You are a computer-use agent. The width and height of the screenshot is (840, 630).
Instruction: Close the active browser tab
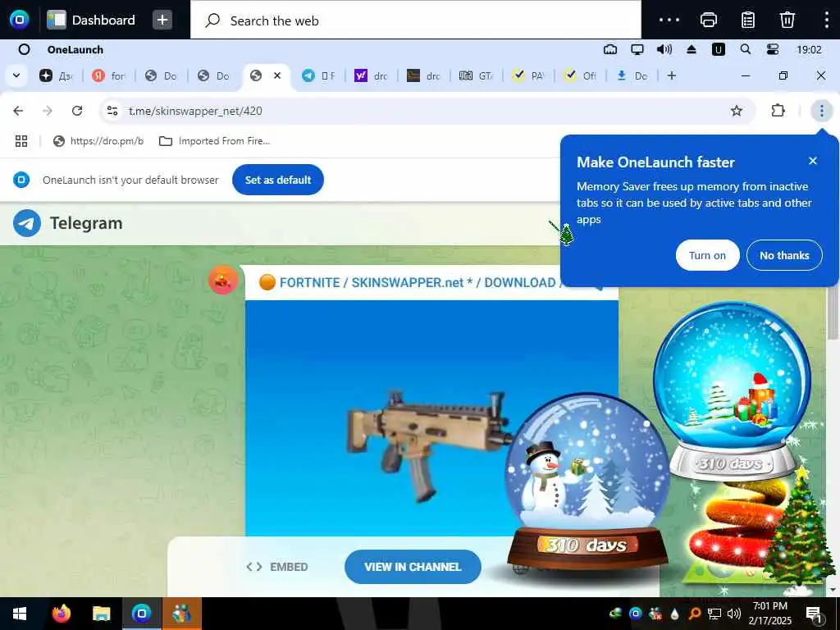pyautogui.click(x=277, y=75)
